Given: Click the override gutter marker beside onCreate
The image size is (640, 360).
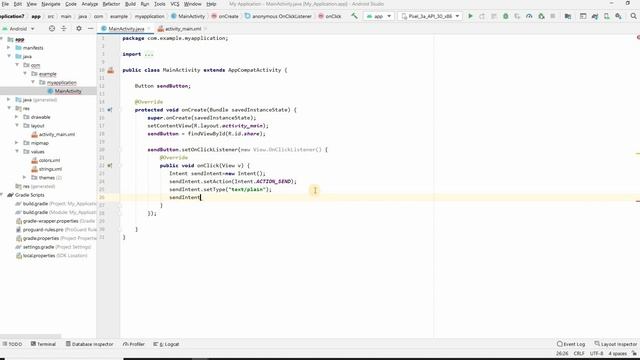Looking at the screenshot, I should [x=110, y=110].
